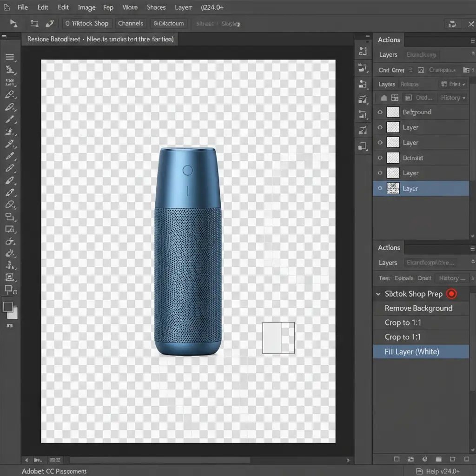Click the Help v24.0+ status bar icon
476x476 pixels.
pyautogui.click(x=420, y=471)
